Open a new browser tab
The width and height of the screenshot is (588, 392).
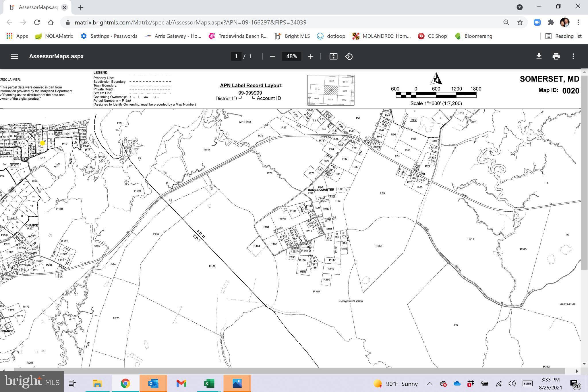[81, 7]
